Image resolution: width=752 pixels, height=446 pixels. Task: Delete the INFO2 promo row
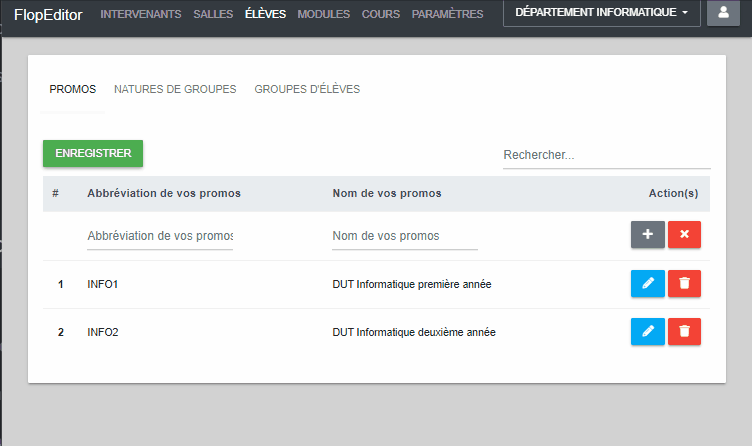[x=684, y=331]
